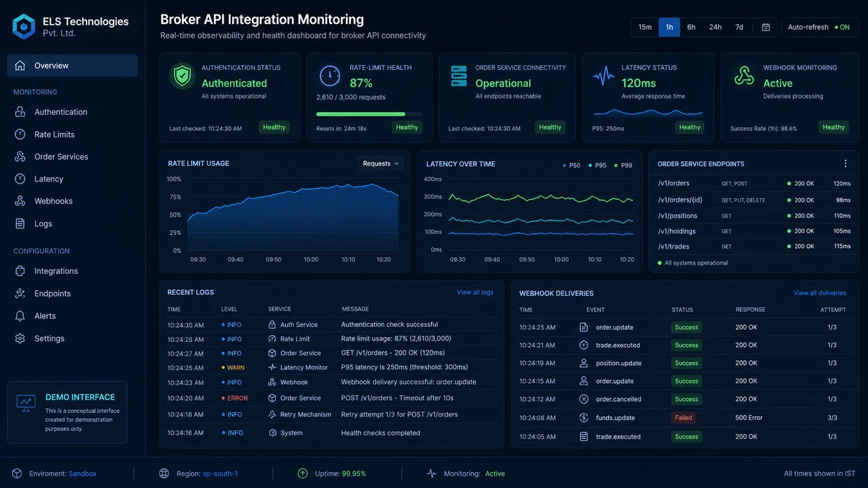The image size is (868, 488).
Task: Click the ELS Technologies hexagon logo
Action: [x=24, y=27]
